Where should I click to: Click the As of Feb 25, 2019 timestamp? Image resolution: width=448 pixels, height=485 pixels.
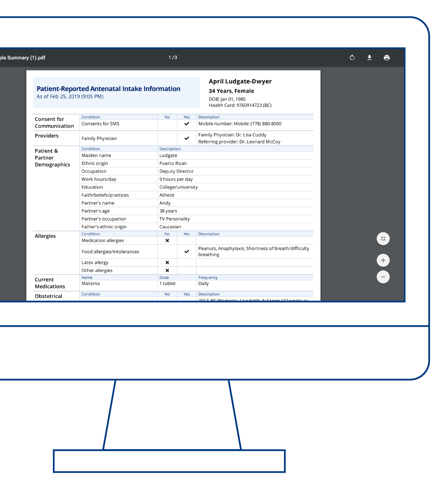click(70, 97)
